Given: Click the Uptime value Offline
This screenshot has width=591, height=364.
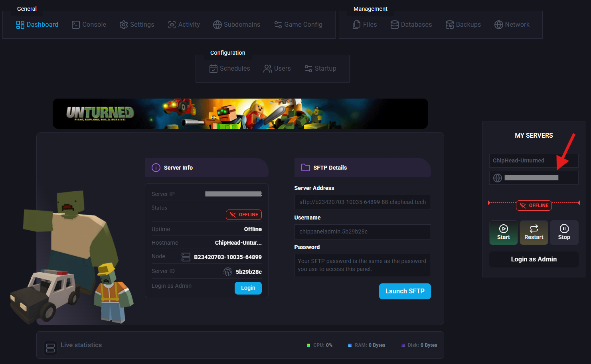Looking at the screenshot, I should (253, 229).
